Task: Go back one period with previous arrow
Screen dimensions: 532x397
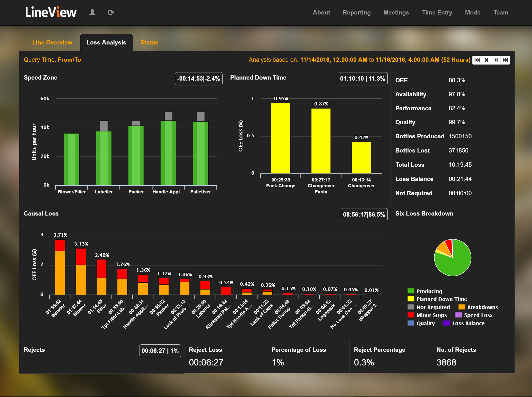Action: click(486, 60)
